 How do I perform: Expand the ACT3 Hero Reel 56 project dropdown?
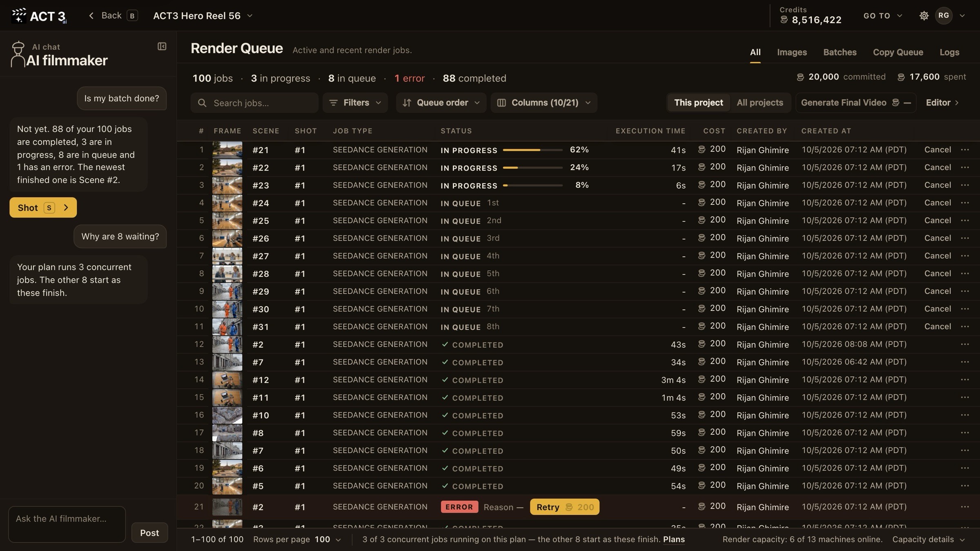[x=203, y=16]
